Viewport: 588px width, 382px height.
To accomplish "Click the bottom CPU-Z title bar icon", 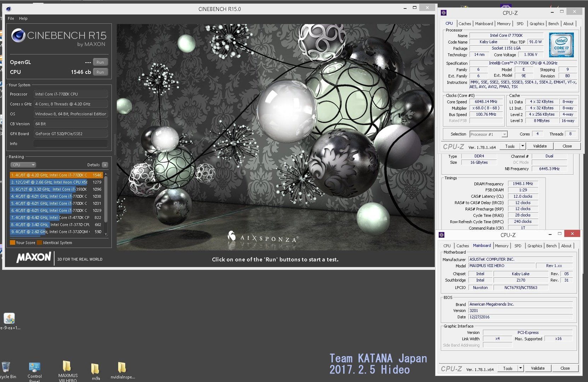I will point(442,235).
